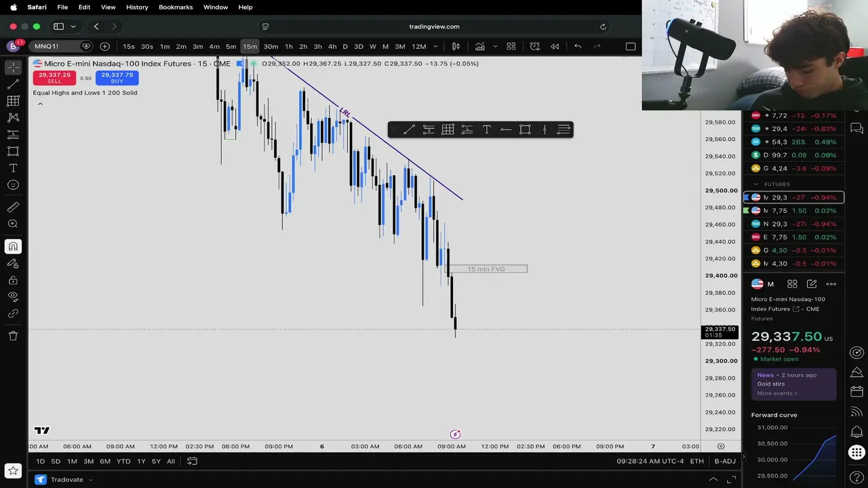Select the text tool in floating toolbar

(x=486, y=129)
